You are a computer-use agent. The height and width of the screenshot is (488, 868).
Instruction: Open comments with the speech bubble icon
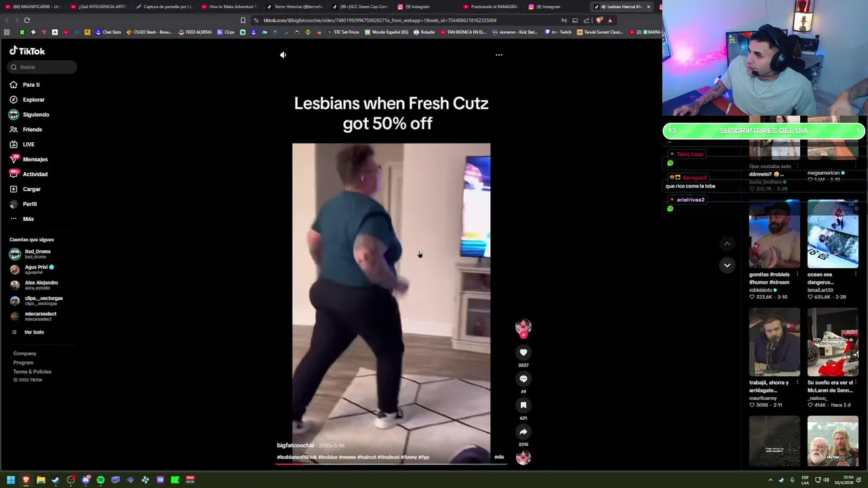pos(523,379)
